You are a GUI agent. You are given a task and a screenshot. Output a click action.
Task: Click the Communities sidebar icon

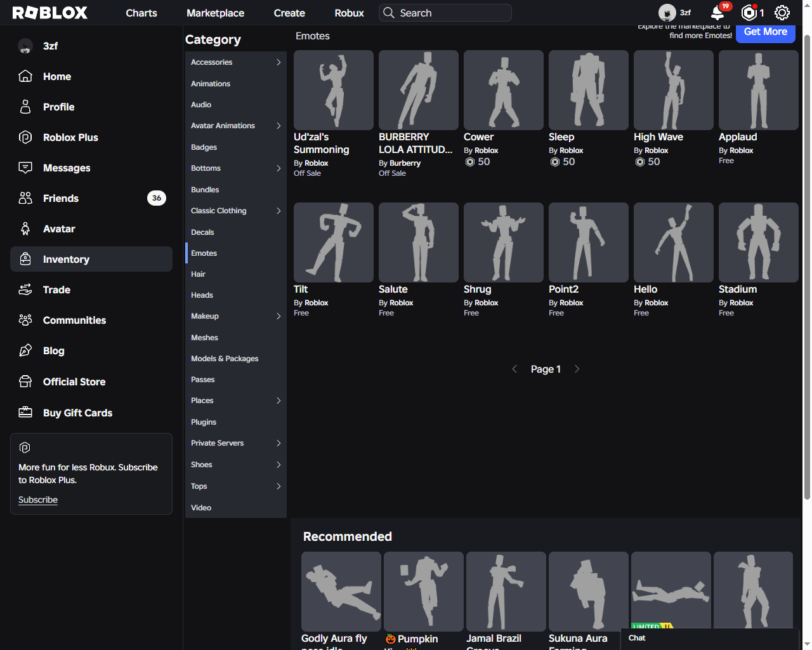tap(25, 320)
